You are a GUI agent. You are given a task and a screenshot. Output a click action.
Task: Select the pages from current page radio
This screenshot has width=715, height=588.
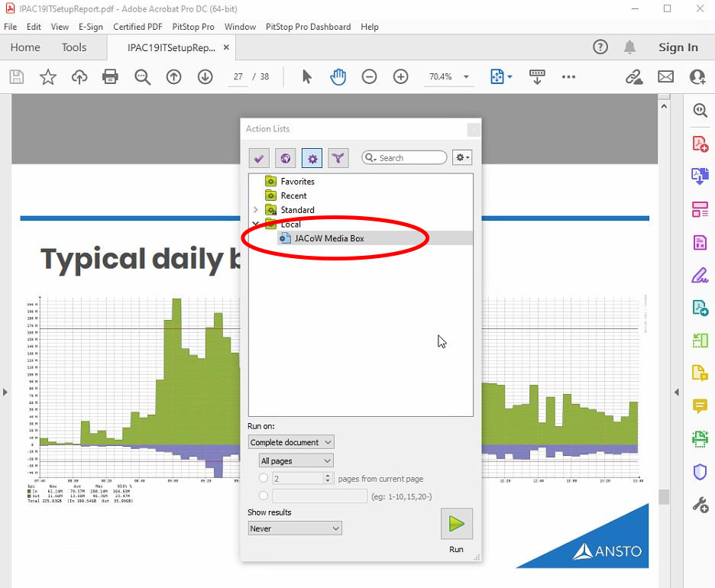point(264,478)
